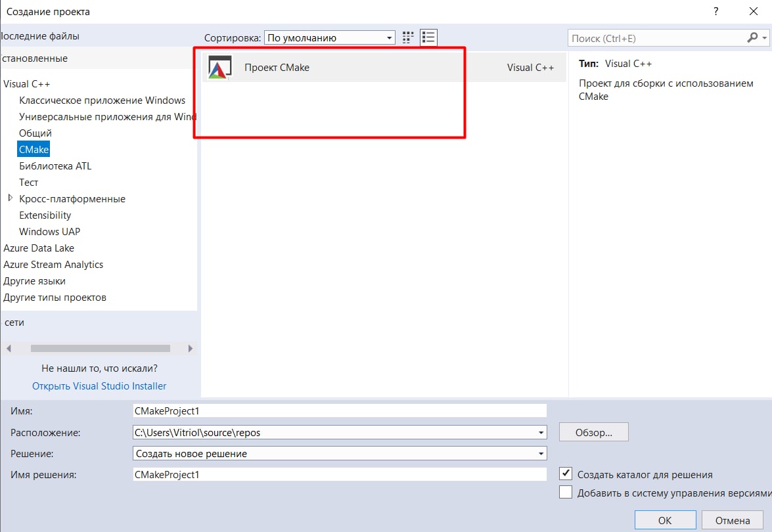Select 'Классическое приложение Windows' tree item

point(102,100)
